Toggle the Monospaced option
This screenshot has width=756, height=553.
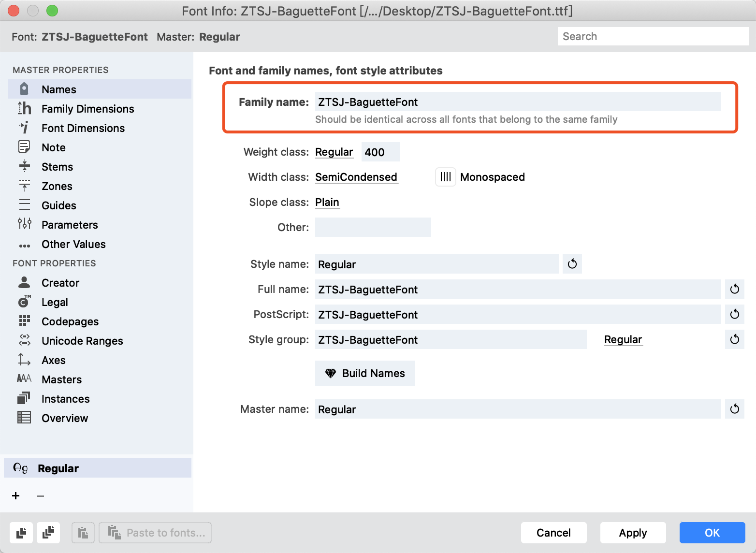tap(446, 177)
